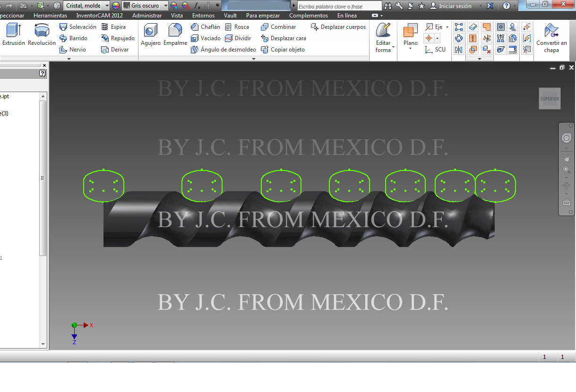The height and width of the screenshot is (392, 576).
Task: Select the Dividir split tool
Action: [x=238, y=38]
